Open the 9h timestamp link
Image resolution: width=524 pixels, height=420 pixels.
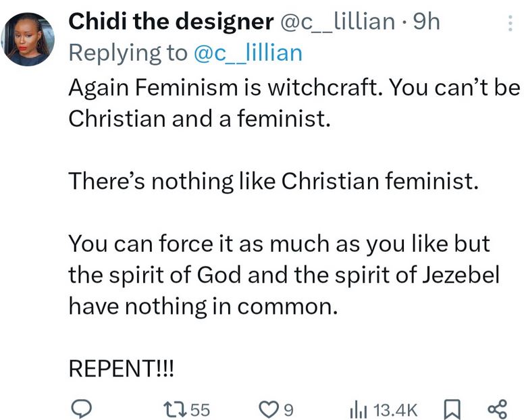click(425, 22)
